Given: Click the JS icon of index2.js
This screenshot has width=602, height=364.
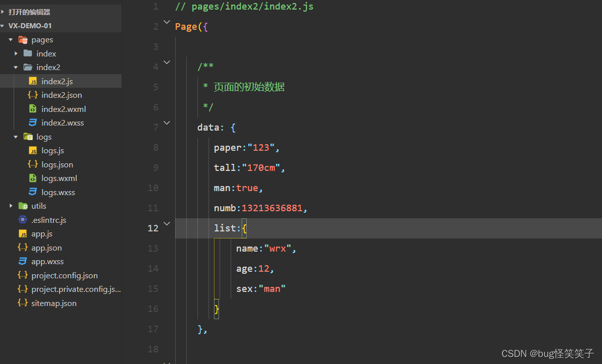Looking at the screenshot, I should point(33,81).
